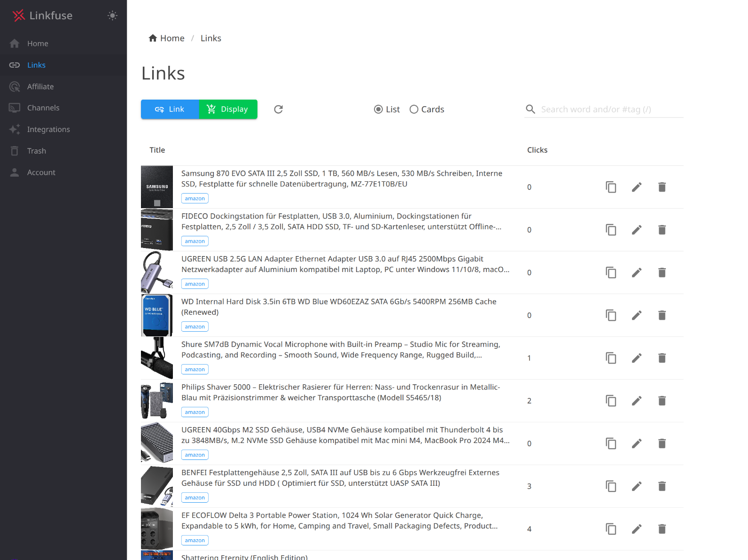Delete the Samsung 870 EVO link
The image size is (748, 560).
point(662,187)
